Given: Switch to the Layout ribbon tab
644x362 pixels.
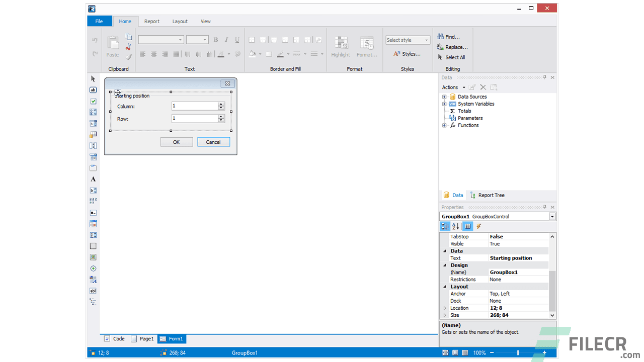Looking at the screenshot, I should point(180,21).
